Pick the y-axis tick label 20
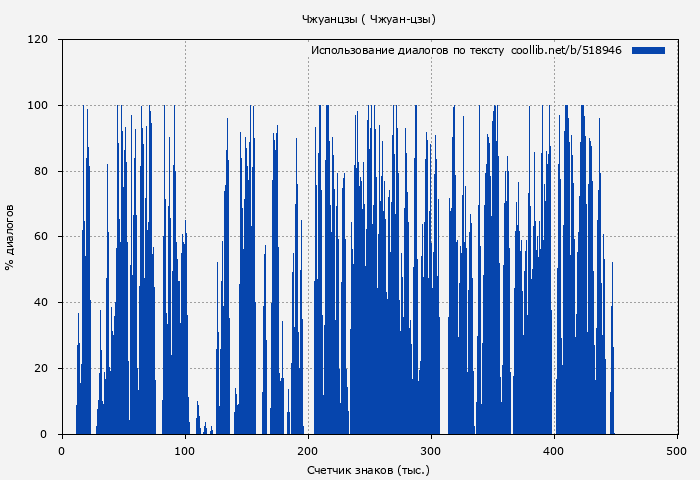 (41, 369)
